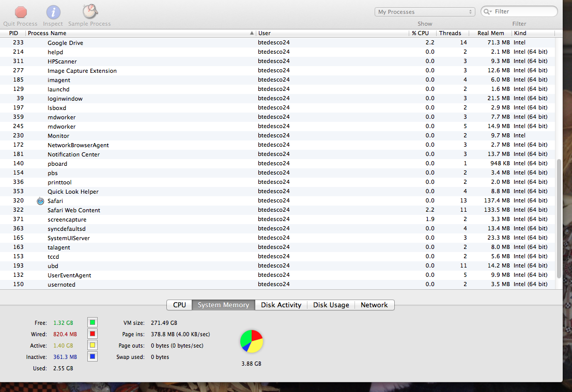Click the Sample Process icon
The height and width of the screenshot is (392, 572).
(x=90, y=12)
